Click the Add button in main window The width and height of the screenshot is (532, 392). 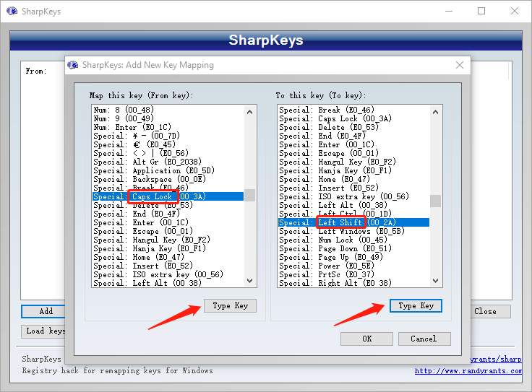(43, 311)
